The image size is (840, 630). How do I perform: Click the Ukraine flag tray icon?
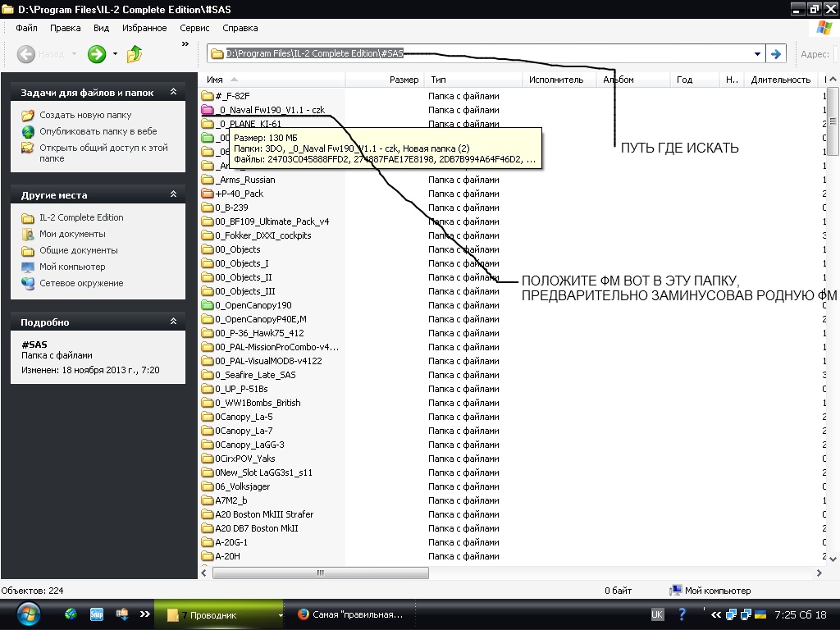point(760,614)
